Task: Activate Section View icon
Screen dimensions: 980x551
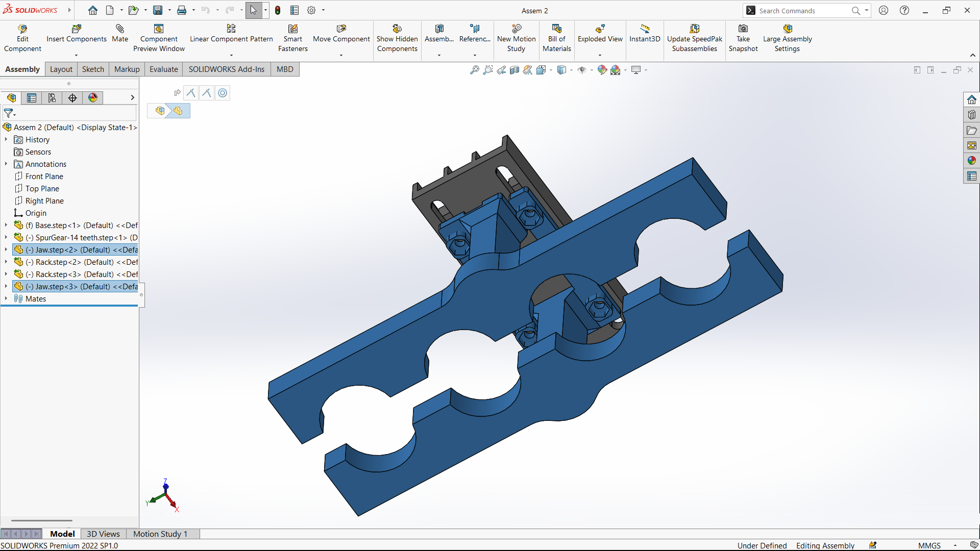Action: click(x=514, y=70)
